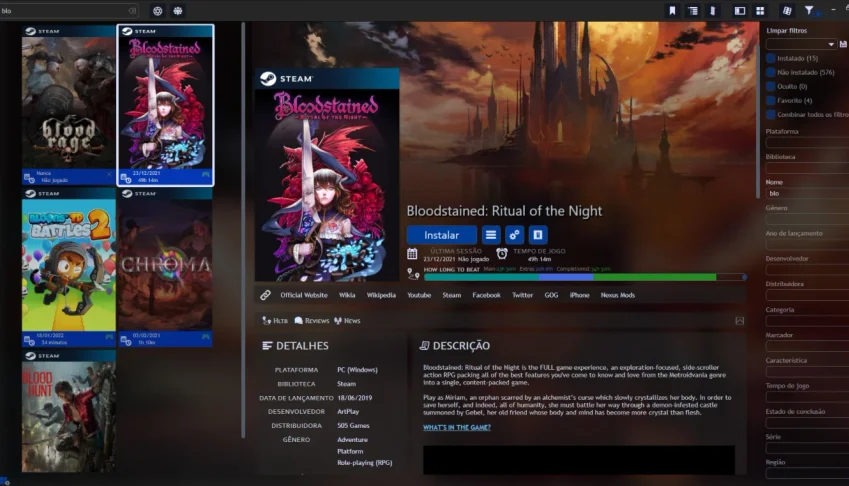Open the Nexus Mods link
849x486 pixels.
(x=618, y=295)
